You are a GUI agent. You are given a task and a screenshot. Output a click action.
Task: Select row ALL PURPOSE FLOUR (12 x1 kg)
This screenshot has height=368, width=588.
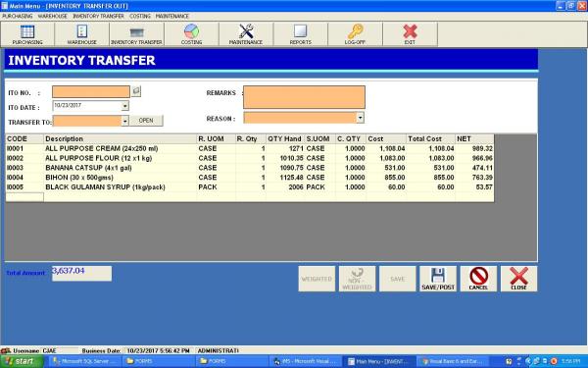pyautogui.click(x=250, y=158)
